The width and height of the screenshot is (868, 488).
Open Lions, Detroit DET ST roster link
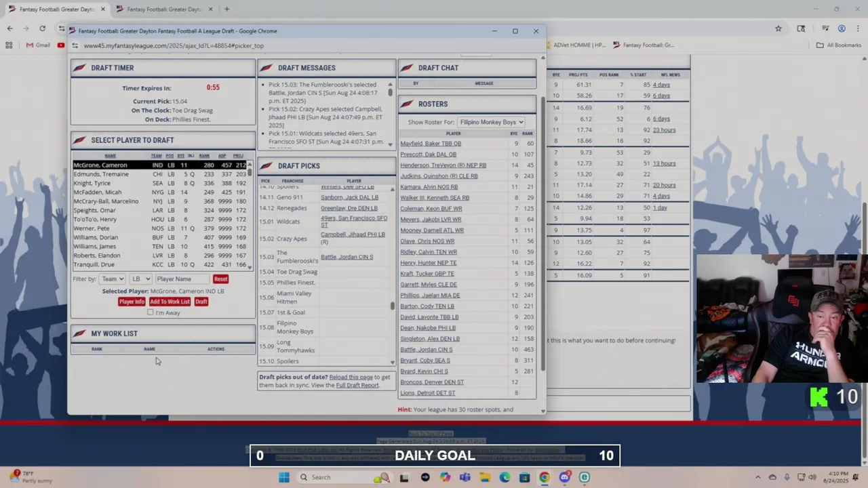tap(427, 393)
